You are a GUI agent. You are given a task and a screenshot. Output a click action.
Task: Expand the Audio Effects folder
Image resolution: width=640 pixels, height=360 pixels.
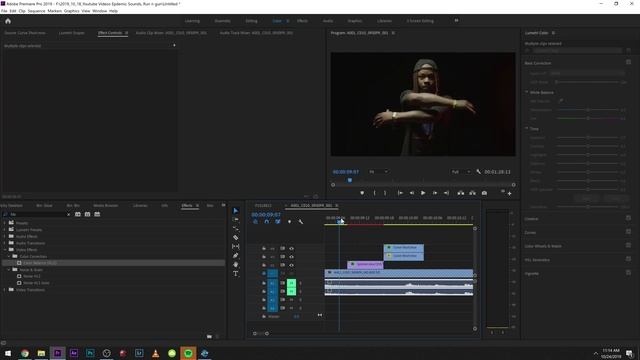click(x=4, y=236)
